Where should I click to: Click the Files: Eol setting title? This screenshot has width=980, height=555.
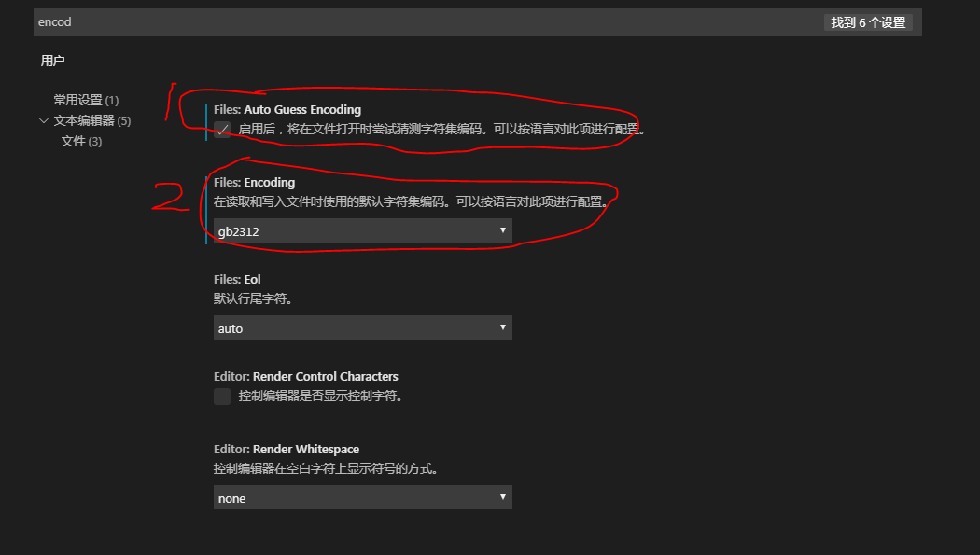235,278
